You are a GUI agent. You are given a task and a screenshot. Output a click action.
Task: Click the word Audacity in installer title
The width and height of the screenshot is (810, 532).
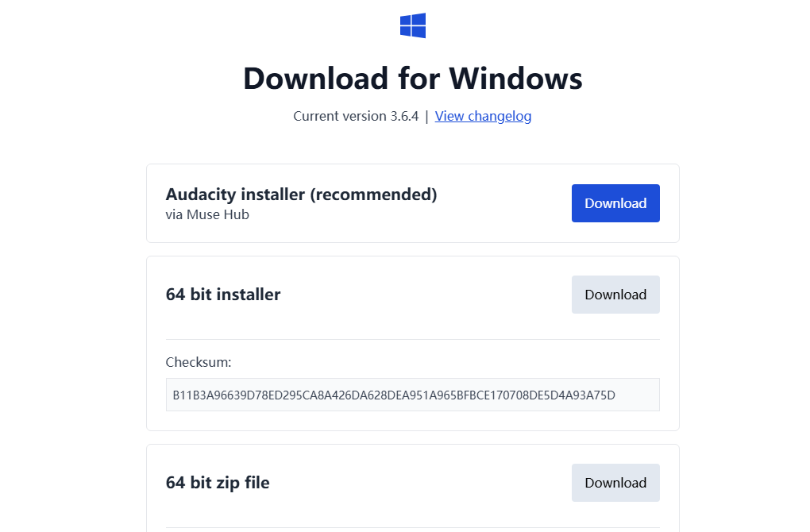click(200, 195)
